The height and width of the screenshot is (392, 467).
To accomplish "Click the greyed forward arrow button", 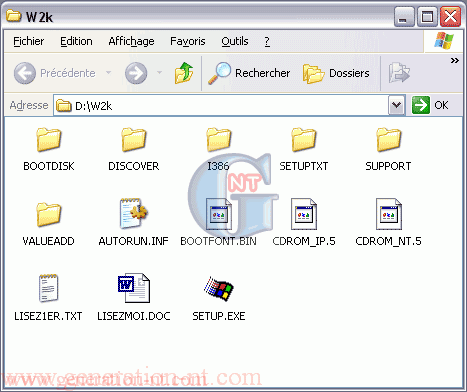I will pyautogui.click(x=136, y=73).
